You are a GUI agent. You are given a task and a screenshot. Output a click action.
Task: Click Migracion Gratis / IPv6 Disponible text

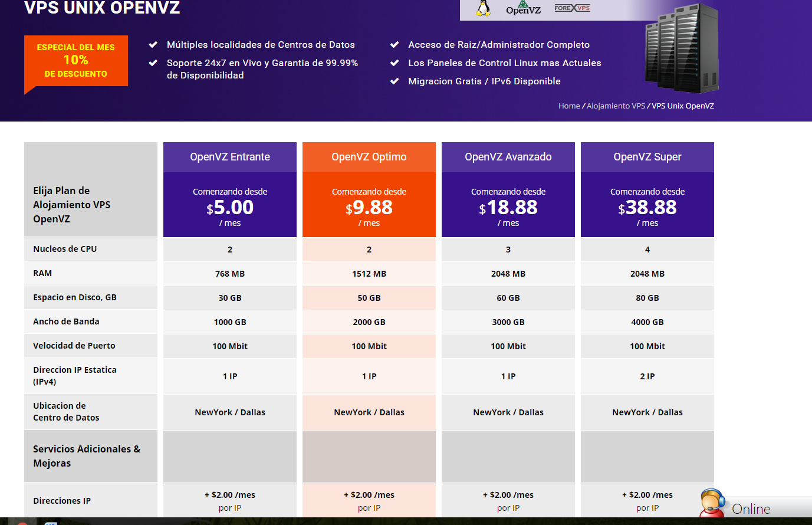(484, 81)
